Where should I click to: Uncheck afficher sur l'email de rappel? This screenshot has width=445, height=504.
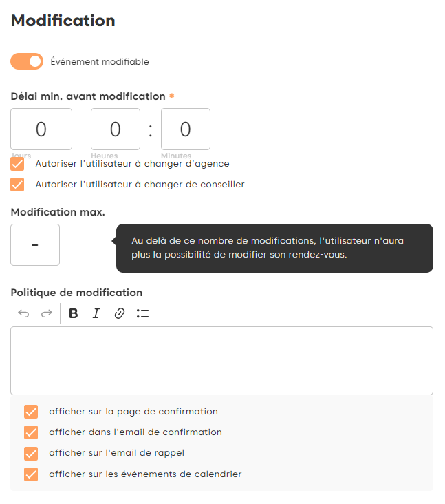[x=31, y=453]
